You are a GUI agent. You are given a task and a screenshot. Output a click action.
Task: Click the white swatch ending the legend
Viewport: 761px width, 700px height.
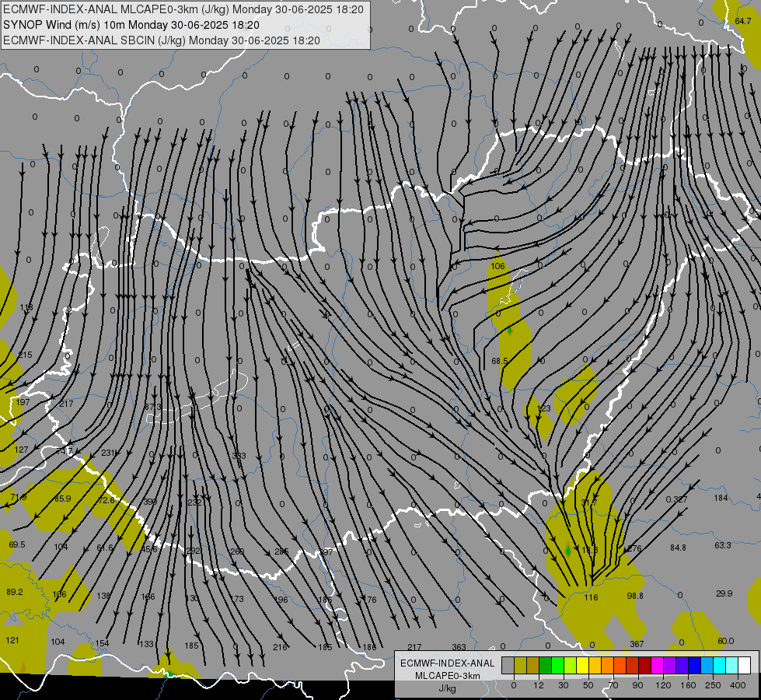pos(745,666)
